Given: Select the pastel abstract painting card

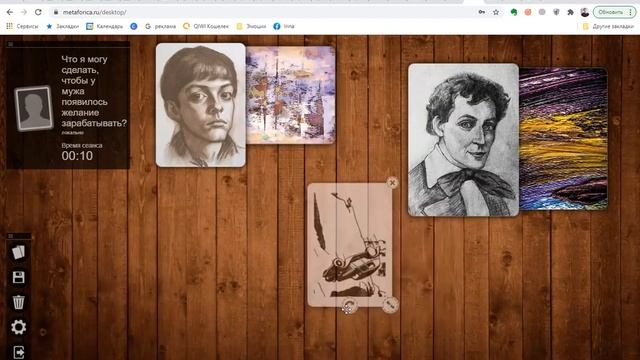Looking at the screenshot, I should 291,95.
